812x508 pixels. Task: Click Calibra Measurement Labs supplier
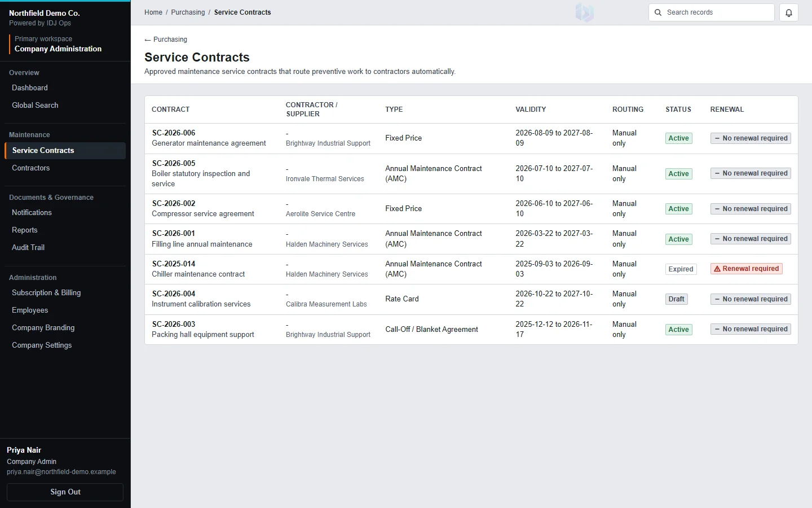[326, 304]
